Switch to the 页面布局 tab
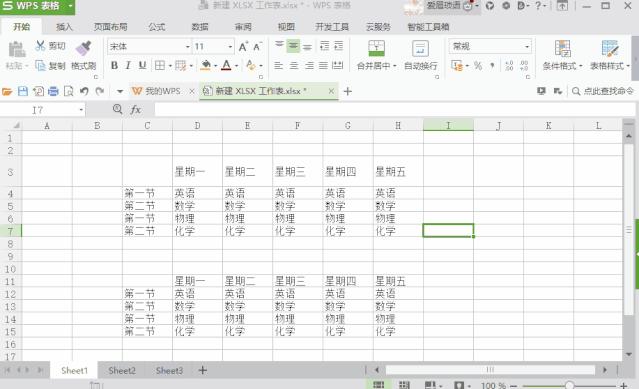This screenshot has height=389, width=639. click(110, 27)
